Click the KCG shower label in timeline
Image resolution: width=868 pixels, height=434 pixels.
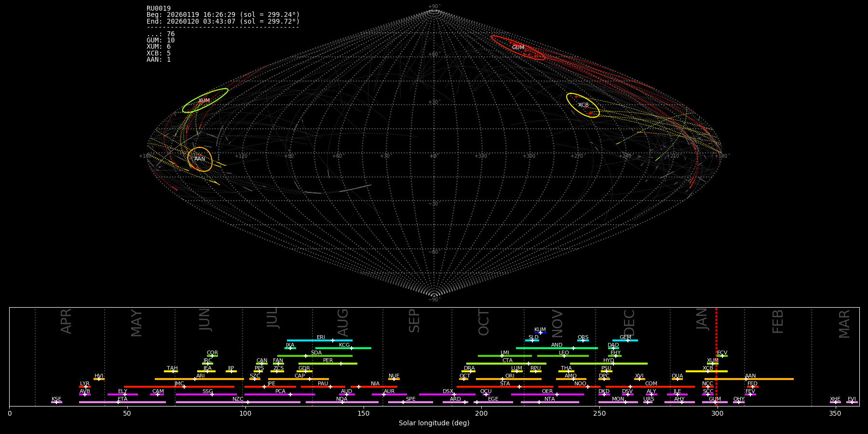tap(344, 345)
